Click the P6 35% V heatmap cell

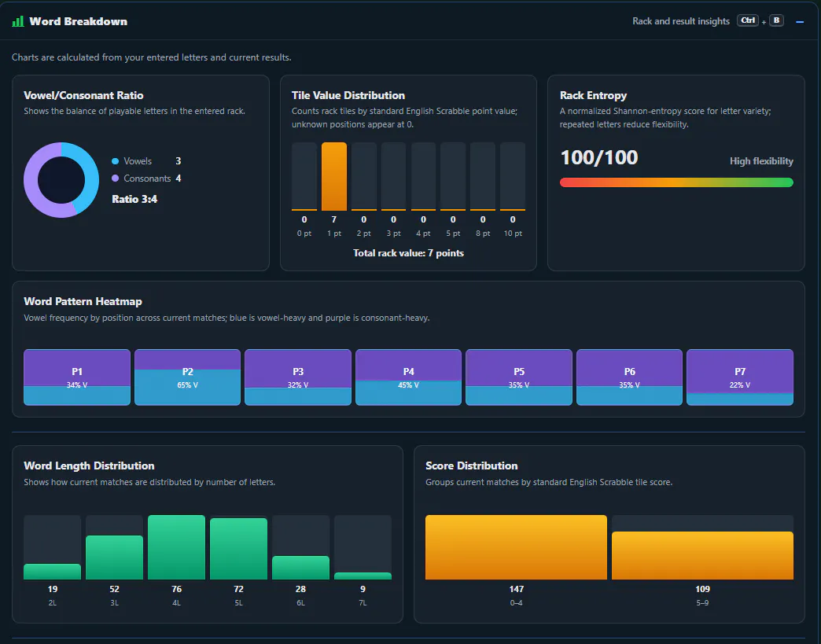pos(629,377)
